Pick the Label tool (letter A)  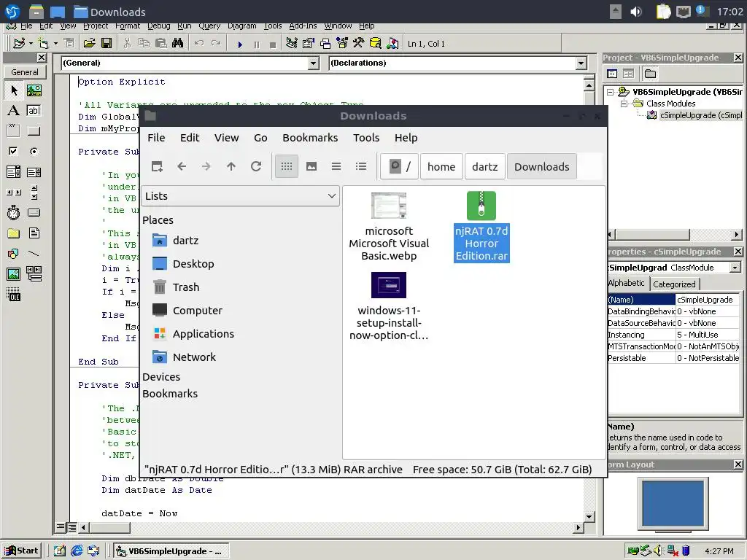(13, 111)
